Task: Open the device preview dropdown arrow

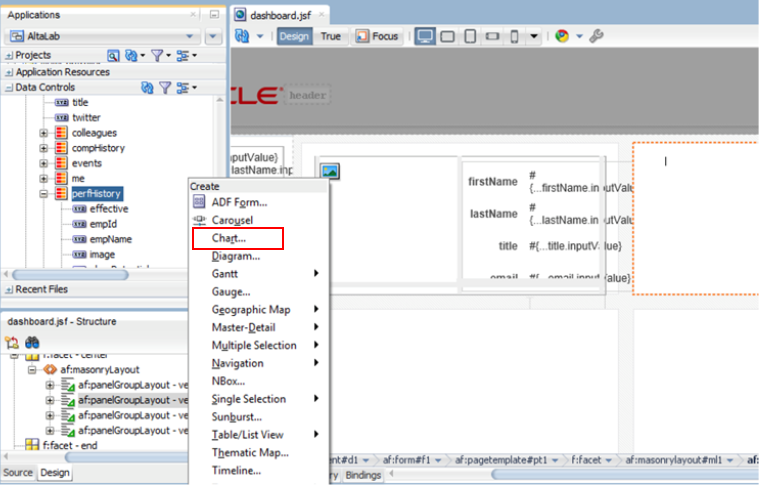Action: [x=534, y=36]
